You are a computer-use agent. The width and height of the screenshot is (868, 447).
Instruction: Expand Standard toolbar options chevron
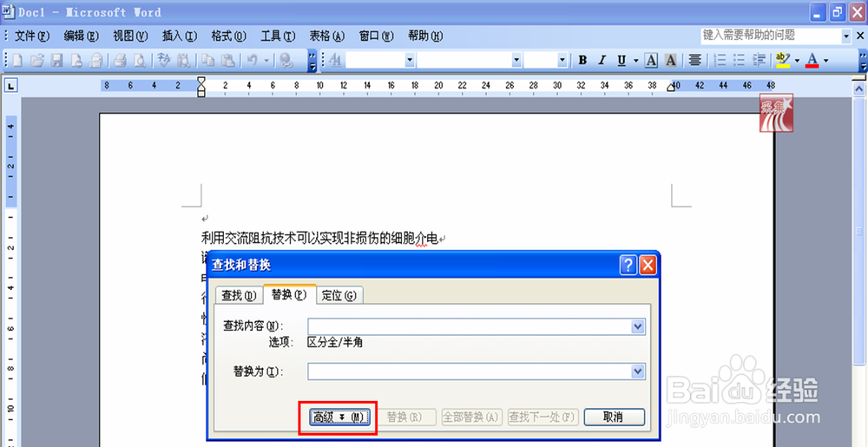click(x=312, y=61)
